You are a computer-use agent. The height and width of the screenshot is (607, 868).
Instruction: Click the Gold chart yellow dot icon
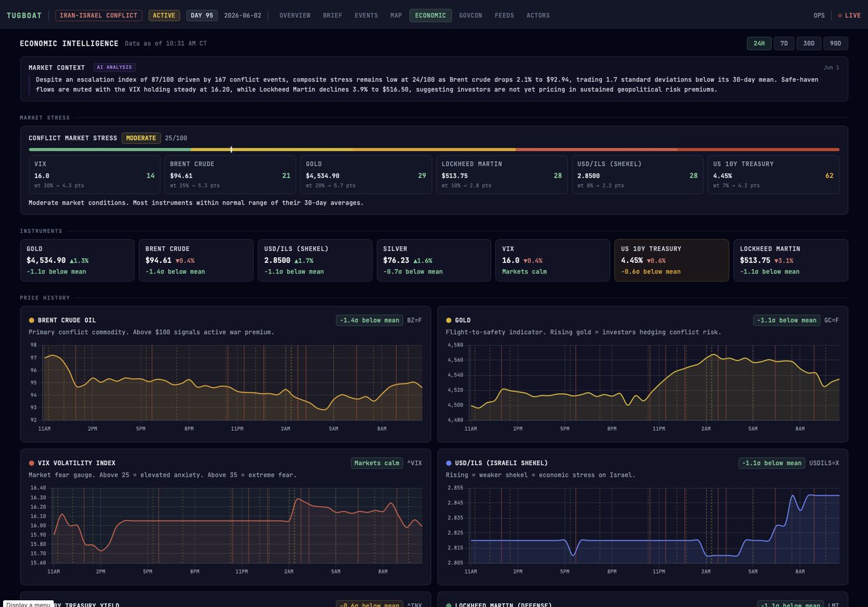[448, 321]
